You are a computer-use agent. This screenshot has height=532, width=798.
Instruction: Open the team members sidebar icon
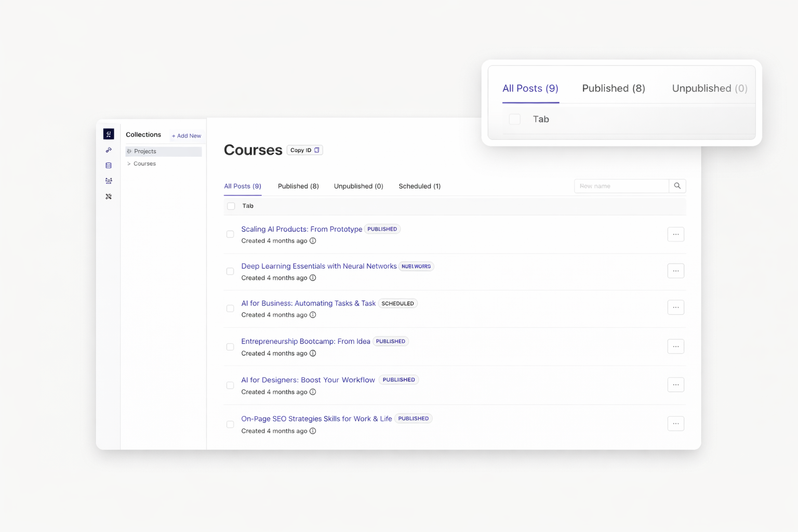click(x=109, y=181)
